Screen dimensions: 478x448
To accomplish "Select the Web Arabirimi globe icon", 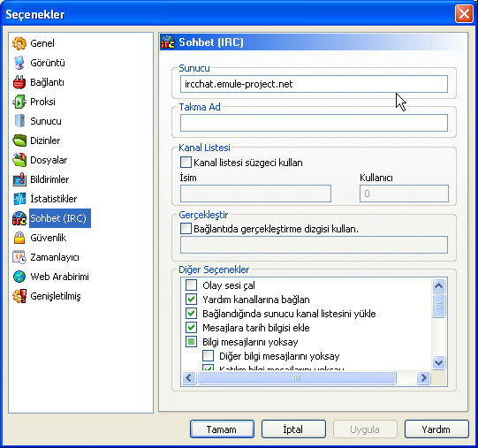I will tap(19, 277).
